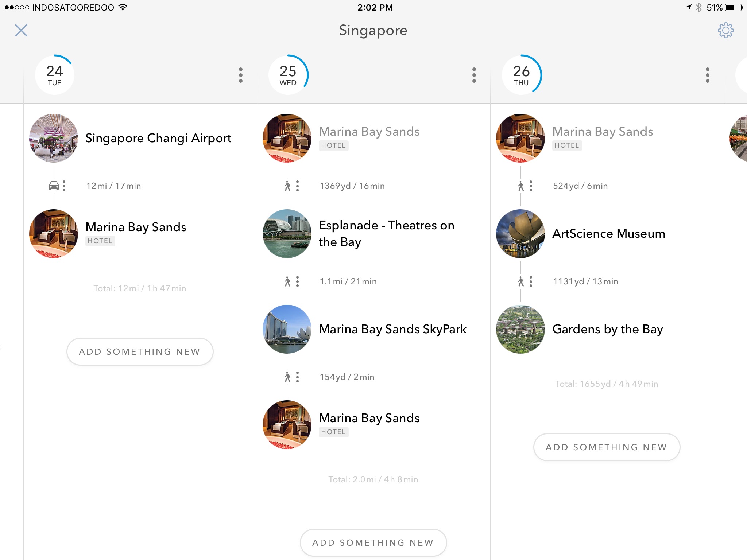This screenshot has height=560, width=747.
Task: Open the ArtScience Museum photo
Action: [520, 234]
